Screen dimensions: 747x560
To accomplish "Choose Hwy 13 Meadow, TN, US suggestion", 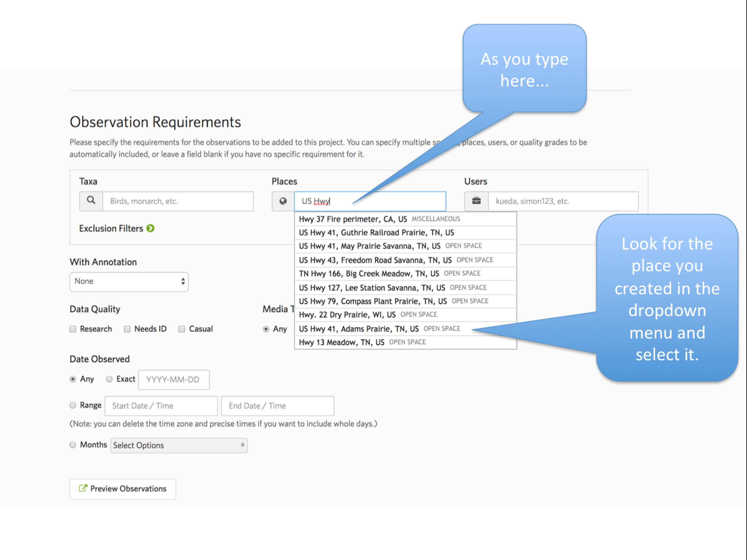I will point(341,342).
